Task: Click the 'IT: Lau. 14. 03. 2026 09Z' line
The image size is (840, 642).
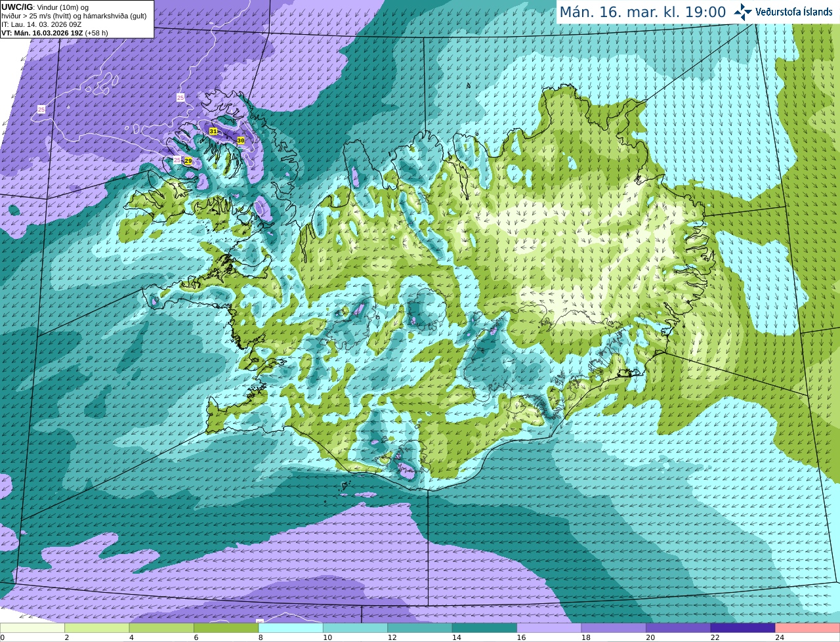Action: tap(41, 24)
